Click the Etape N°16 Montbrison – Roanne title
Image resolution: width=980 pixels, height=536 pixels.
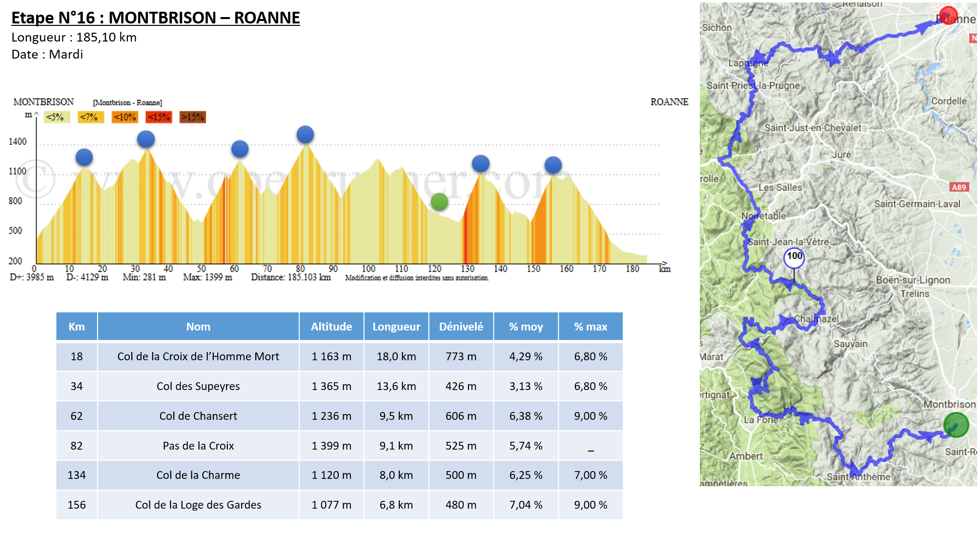[x=155, y=18]
